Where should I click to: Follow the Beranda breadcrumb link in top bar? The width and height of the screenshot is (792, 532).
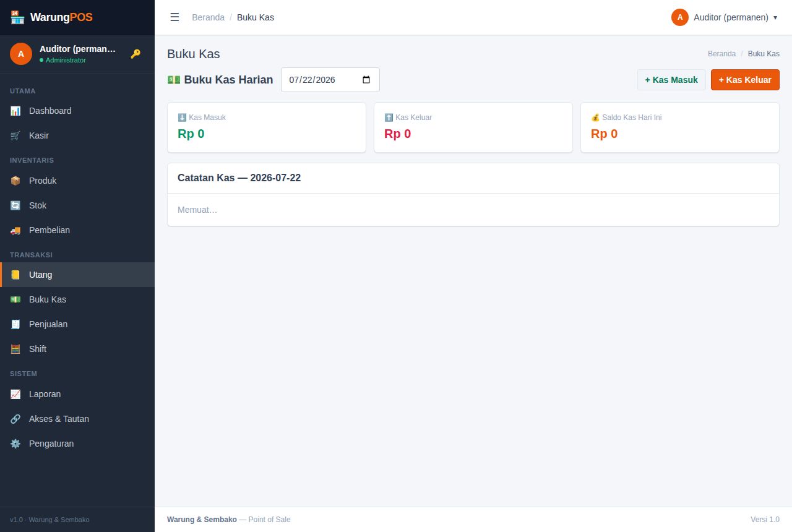[x=208, y=17]
